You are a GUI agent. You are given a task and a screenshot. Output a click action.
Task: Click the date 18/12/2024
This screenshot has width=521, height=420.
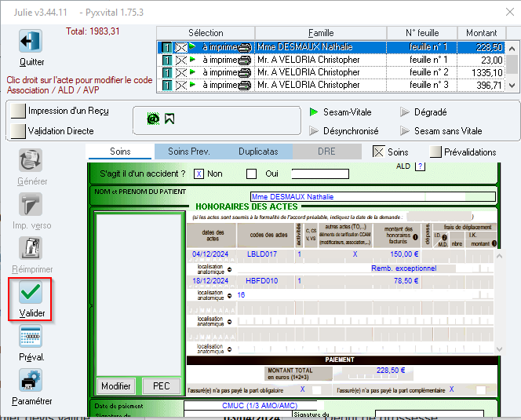point(210,281)
